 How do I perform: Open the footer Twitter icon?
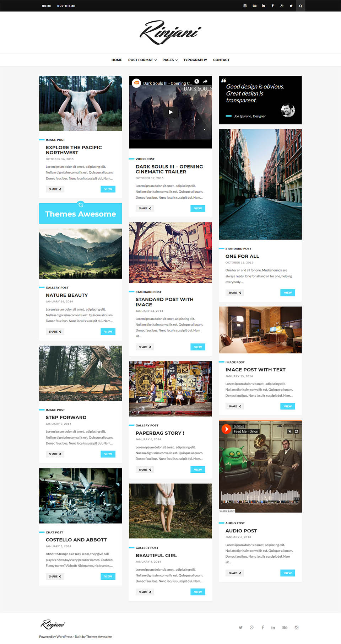pos(240,627)
